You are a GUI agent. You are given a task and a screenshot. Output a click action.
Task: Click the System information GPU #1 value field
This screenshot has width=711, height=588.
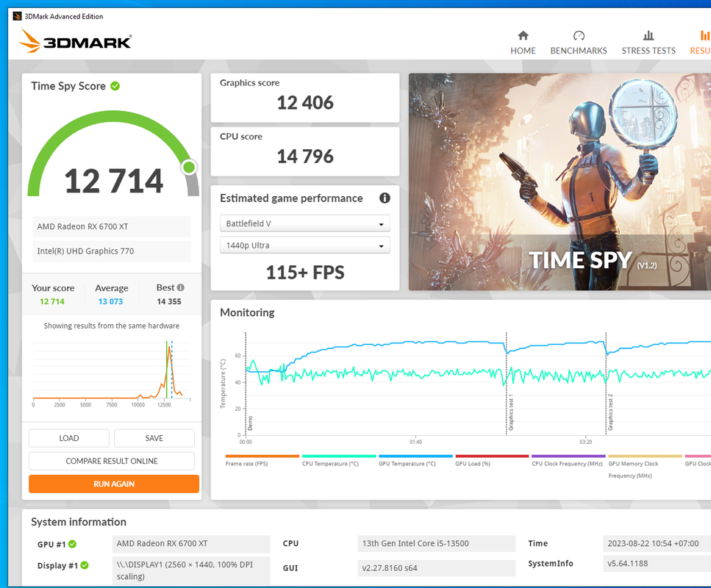click(191, 544)
